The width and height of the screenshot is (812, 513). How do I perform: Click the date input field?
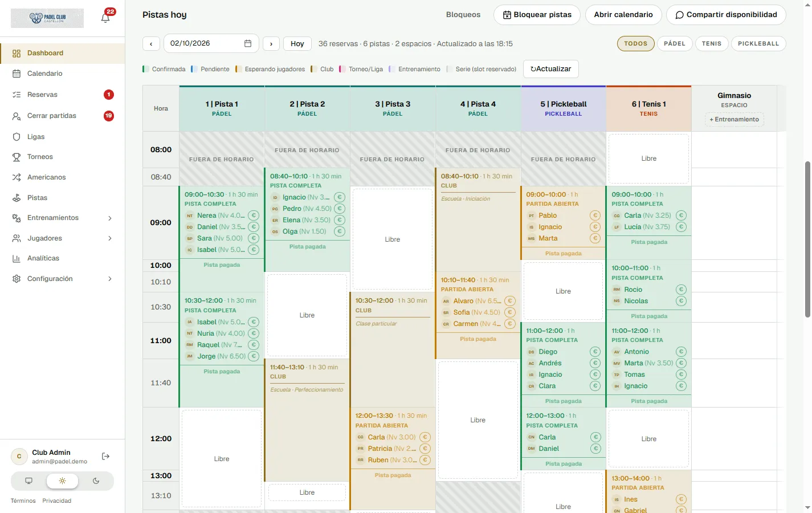pyautogui.click(x=211, y=43)
